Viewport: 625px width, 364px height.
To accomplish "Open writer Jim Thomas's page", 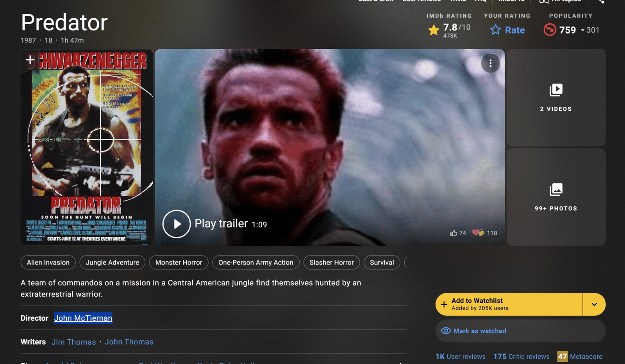I will [x=73, y=342].
